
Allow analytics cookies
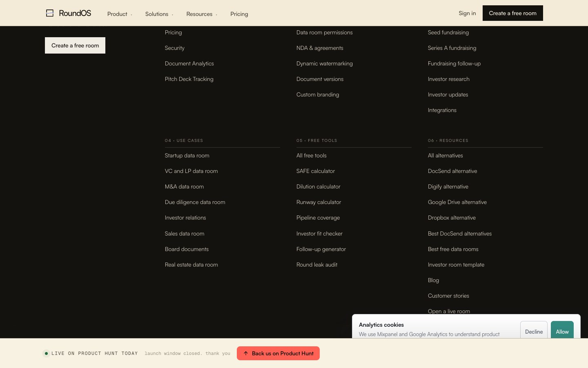[x=562, y=330]
